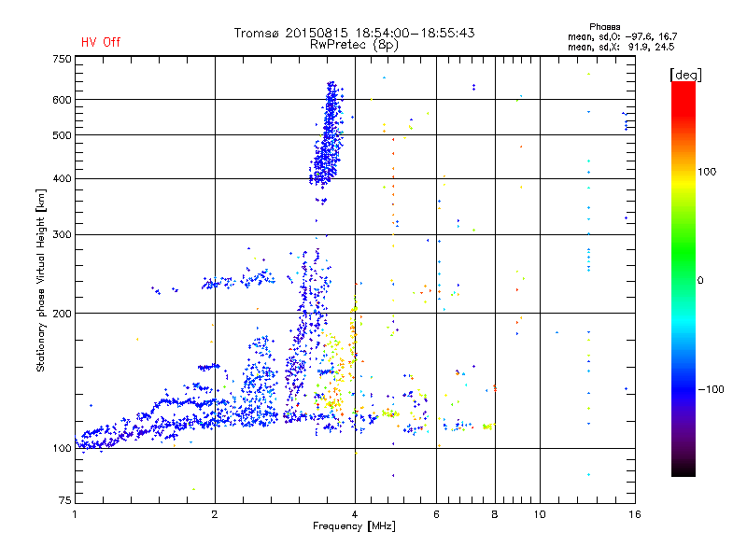
Task: Click the 'Phases' header text
Action: point(604,27)
